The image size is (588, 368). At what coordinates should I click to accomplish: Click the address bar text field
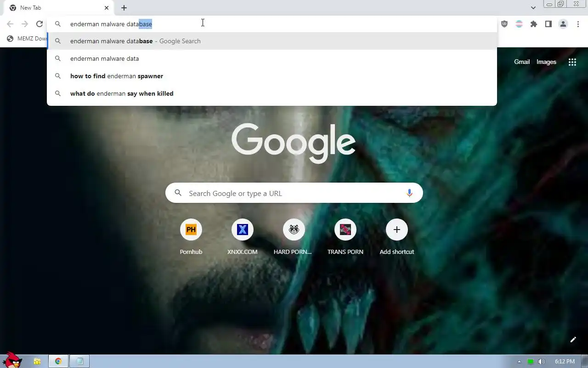(272, 24)
